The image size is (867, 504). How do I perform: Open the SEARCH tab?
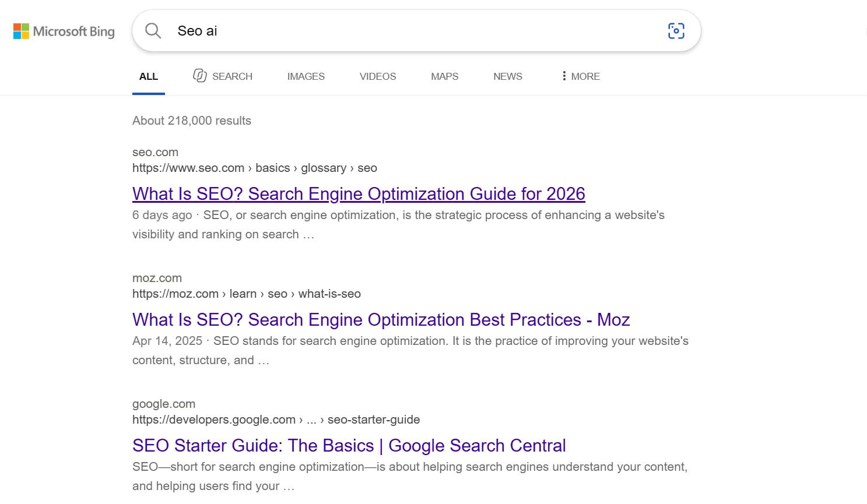(x=223, y=76)
